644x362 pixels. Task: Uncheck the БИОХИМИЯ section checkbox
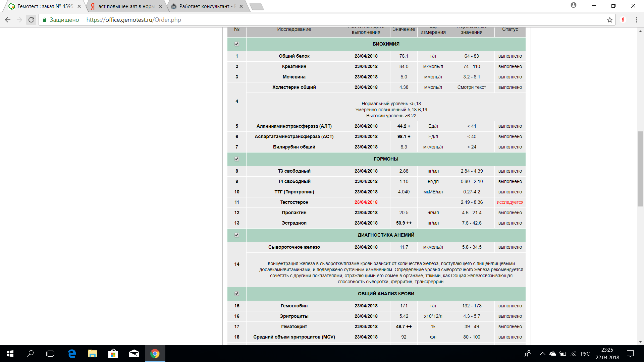(236, 44)
